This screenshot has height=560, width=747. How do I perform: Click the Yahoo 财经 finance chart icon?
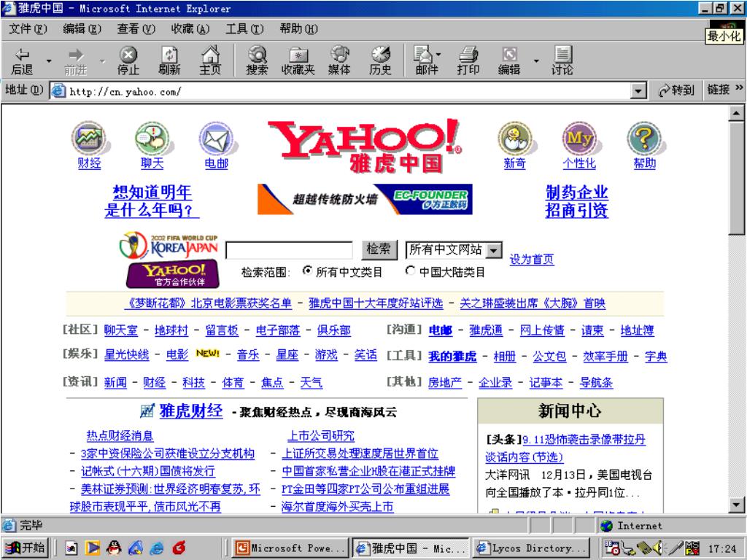[88, 138]
